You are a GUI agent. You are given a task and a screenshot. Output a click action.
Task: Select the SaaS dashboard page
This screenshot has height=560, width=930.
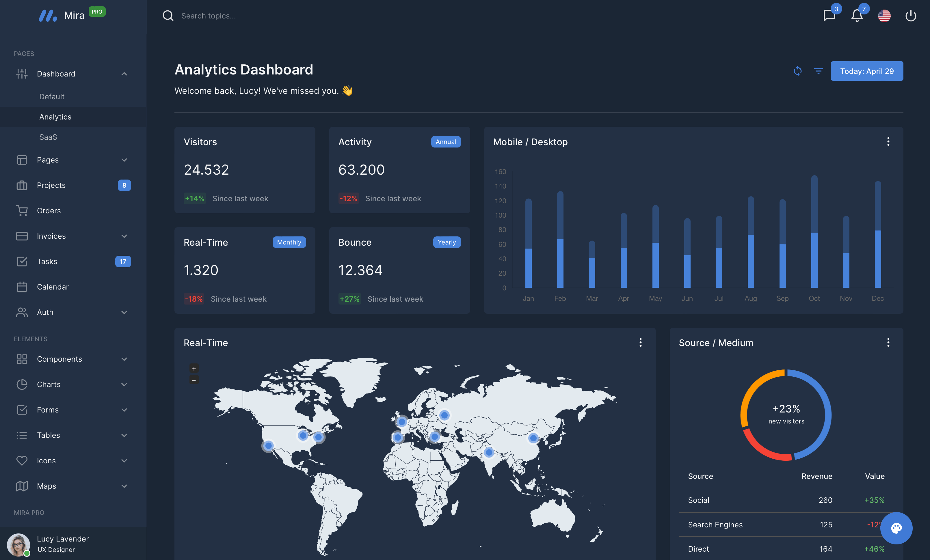coord(48,137)
